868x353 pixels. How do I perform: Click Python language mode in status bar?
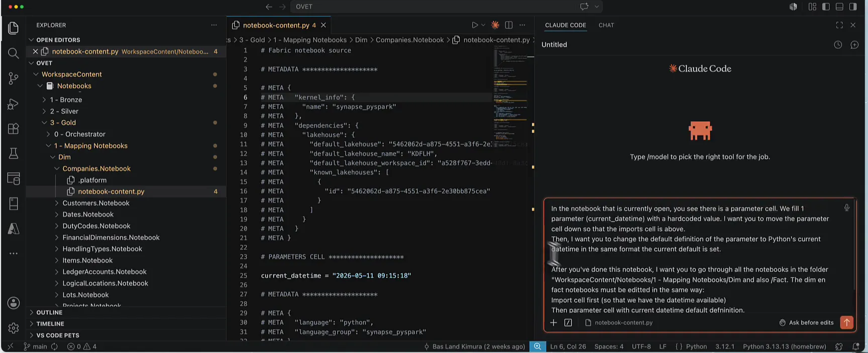pyautogui.click(x=696, y=346)
